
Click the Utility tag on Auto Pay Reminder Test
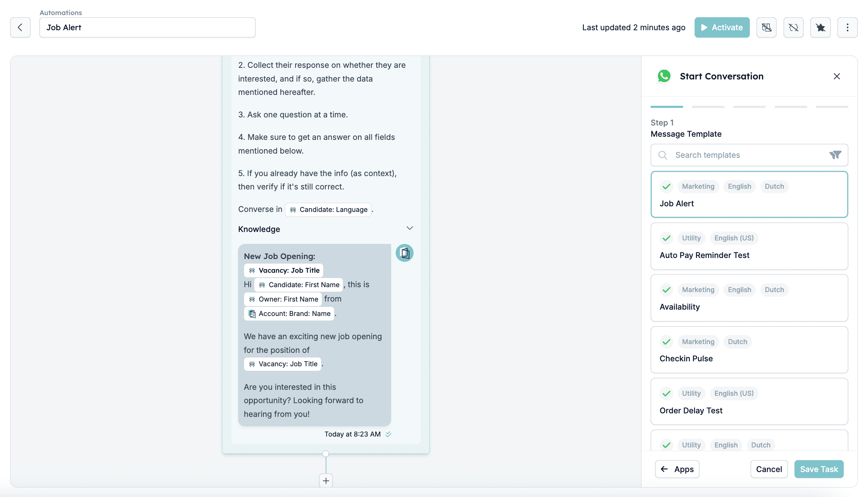click(x=691, y=238)
